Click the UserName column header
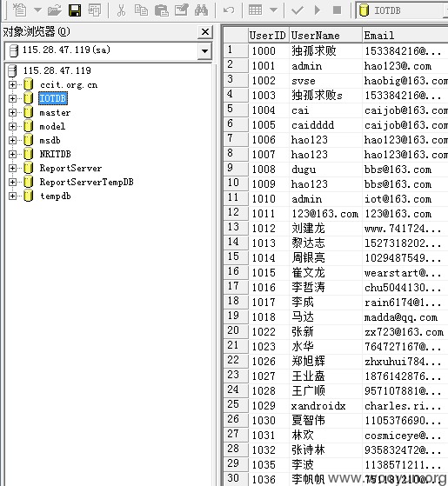The width and height of the screenshot is (448, 486). [325, 36]
